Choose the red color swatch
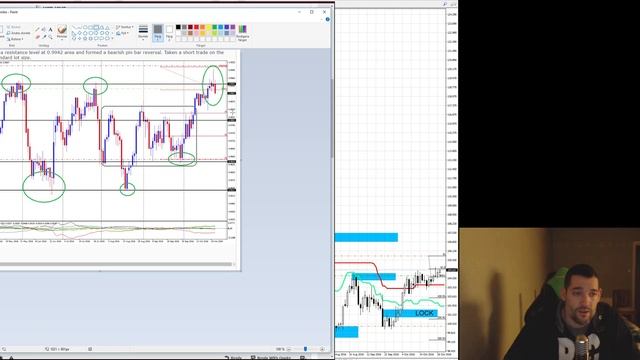 click(196, 27)
